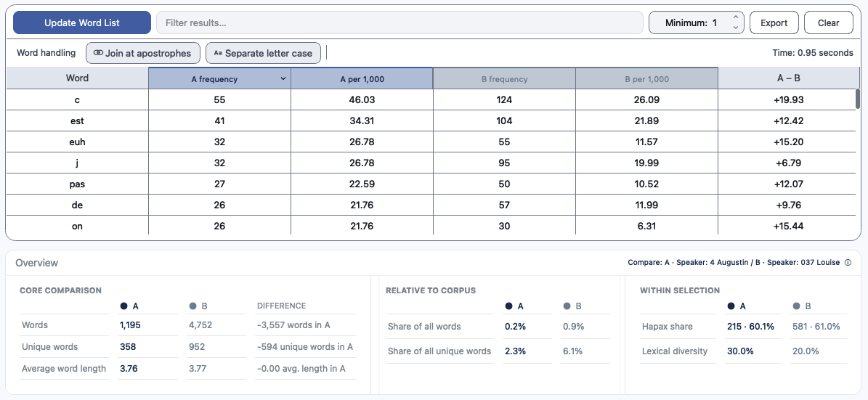Click the B frequency value 104
Screen dimensions: 868x400
pos(504,121)
